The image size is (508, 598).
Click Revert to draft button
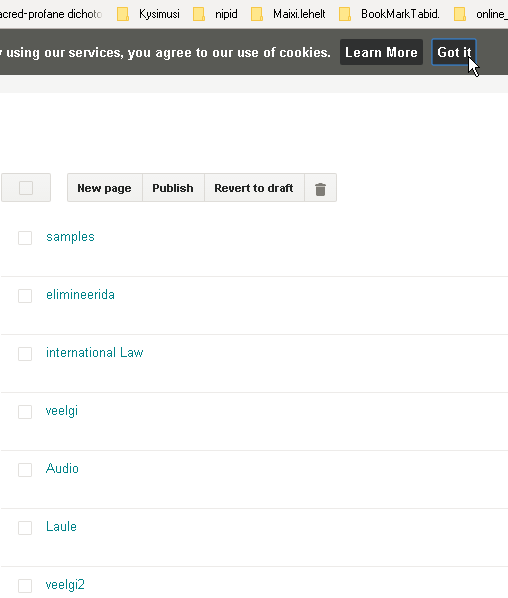254,188
